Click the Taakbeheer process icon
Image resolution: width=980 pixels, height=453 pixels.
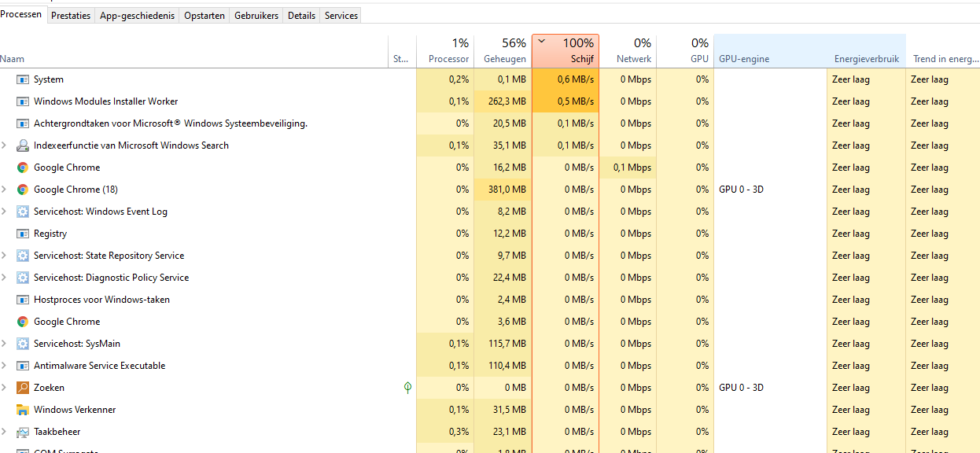click(x=23, y=432)
